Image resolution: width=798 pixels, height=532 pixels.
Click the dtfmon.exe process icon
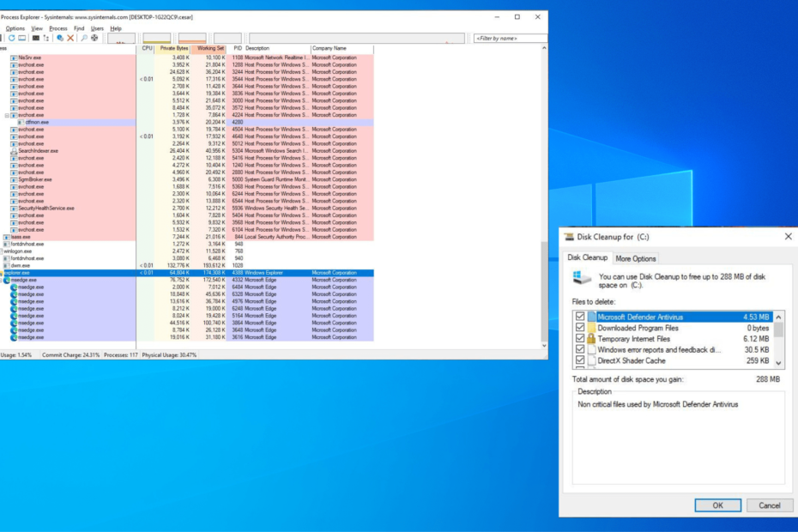coord(21,122)
